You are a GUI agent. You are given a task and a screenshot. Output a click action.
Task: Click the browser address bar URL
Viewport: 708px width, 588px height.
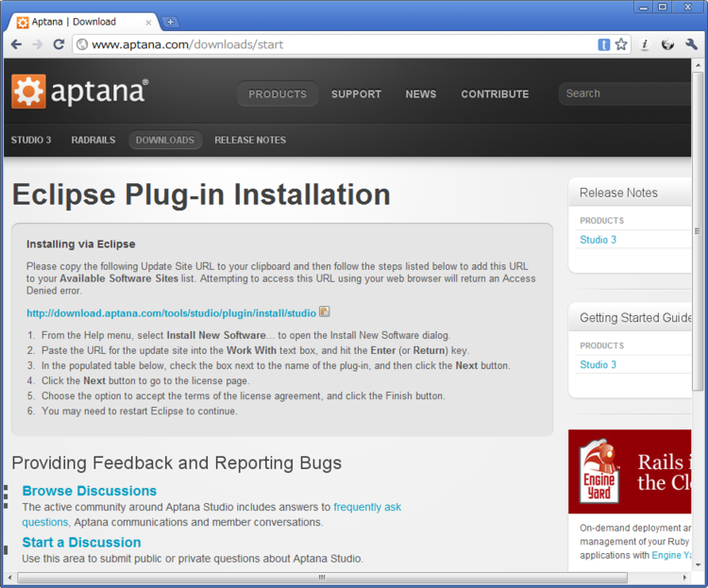(x=188, y=44)
